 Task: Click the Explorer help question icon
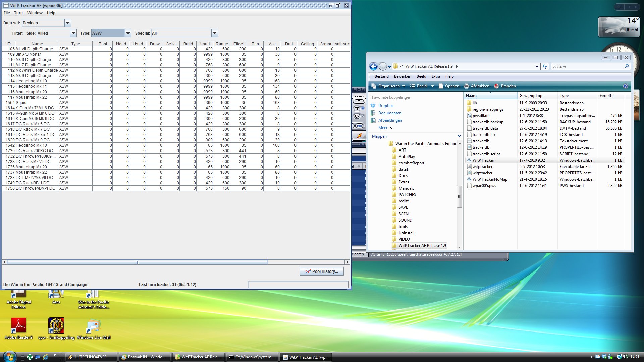point(625,86)
